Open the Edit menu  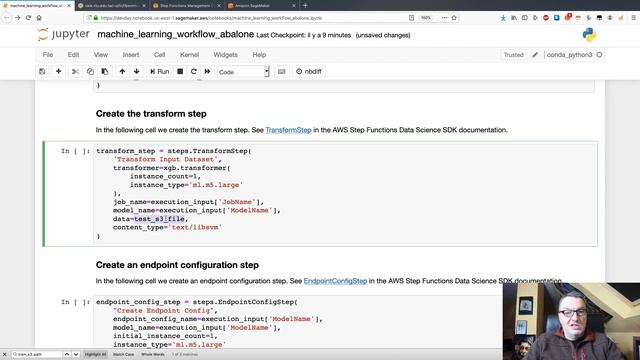coord(73,55)
